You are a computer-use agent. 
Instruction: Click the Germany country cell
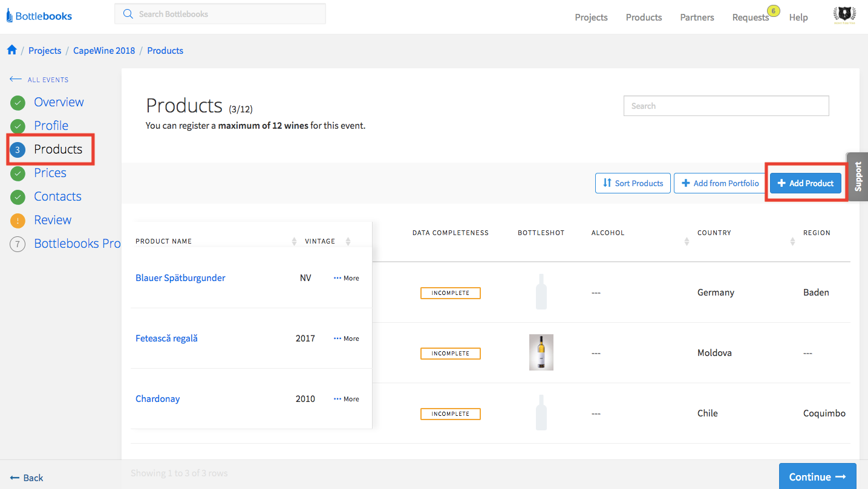point(716,293)
